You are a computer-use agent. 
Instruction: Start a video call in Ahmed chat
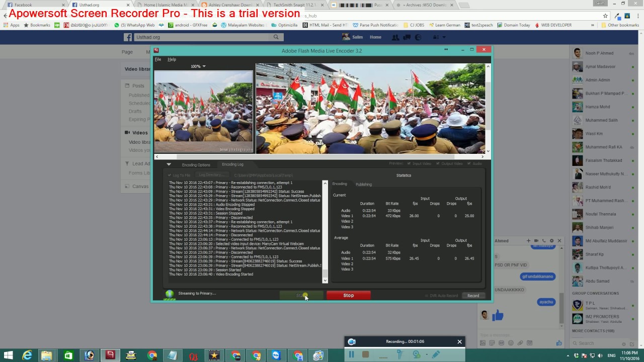coord(536,241)
